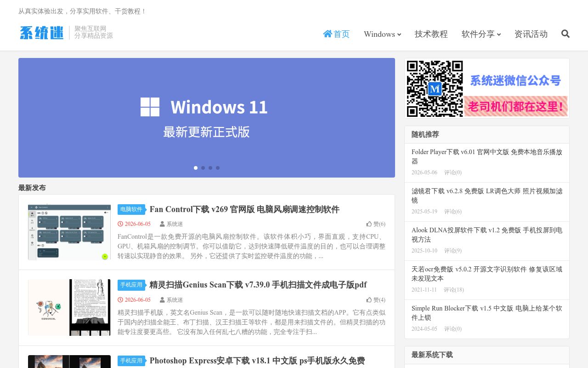Open the Fan Control post thumbnail
588x368 pixels.
pyautogui.click(x=69, y=232)
